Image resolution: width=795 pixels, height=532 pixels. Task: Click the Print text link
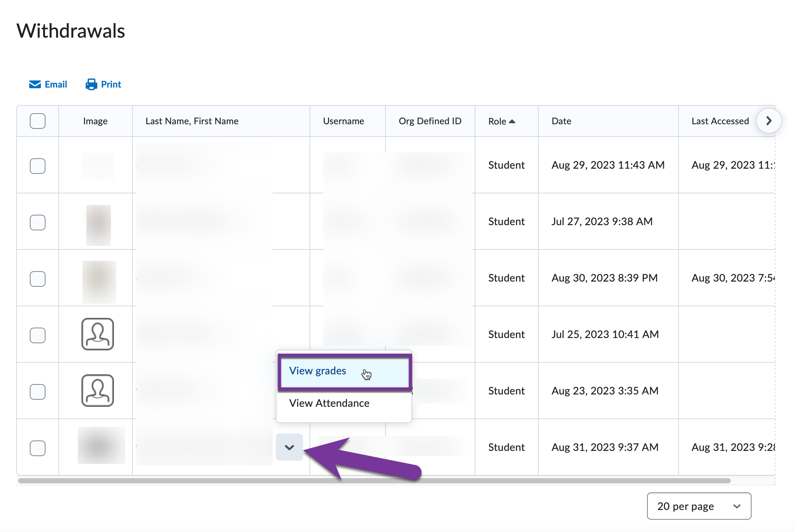111,84
